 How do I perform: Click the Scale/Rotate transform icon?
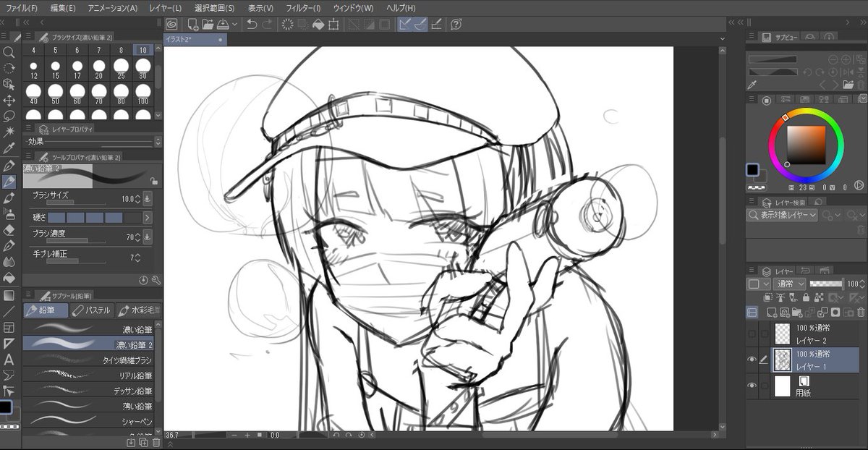[x=333, y=25]
